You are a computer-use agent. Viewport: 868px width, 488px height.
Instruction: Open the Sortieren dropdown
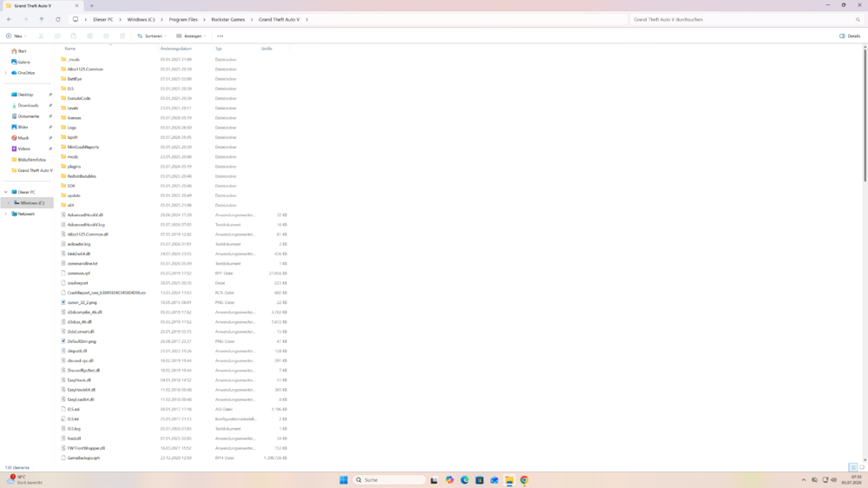tap(152, 36)
